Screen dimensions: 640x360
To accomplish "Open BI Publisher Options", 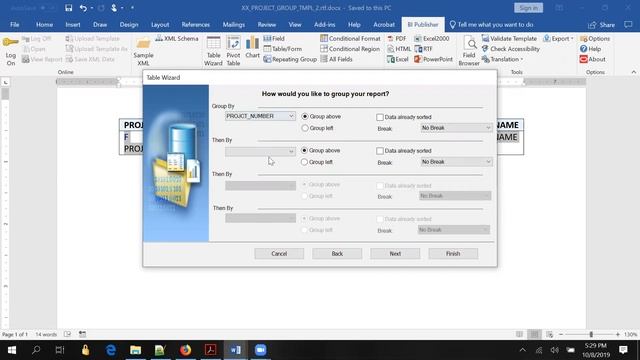I will pos(595,38).
